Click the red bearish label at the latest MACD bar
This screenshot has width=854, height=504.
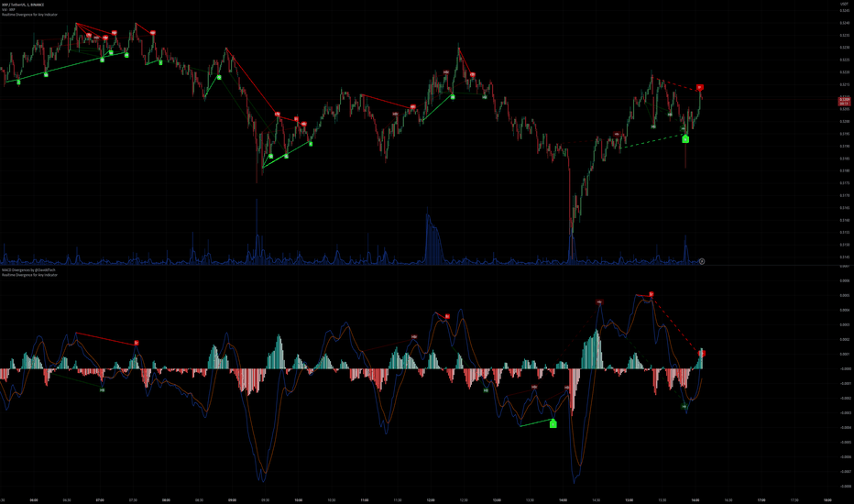702,354
